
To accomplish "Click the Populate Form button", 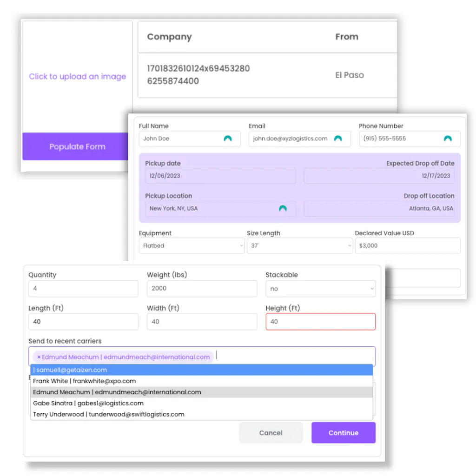I will (77, 146).
